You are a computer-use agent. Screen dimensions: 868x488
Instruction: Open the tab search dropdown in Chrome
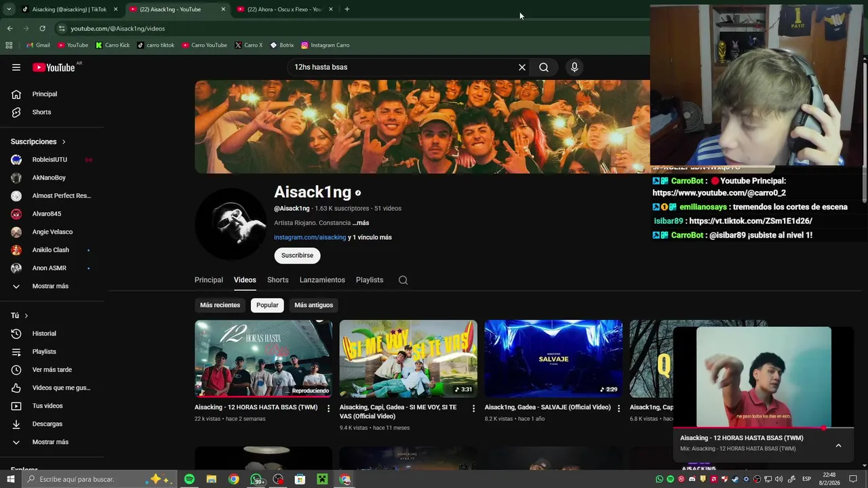pos(9,9)
